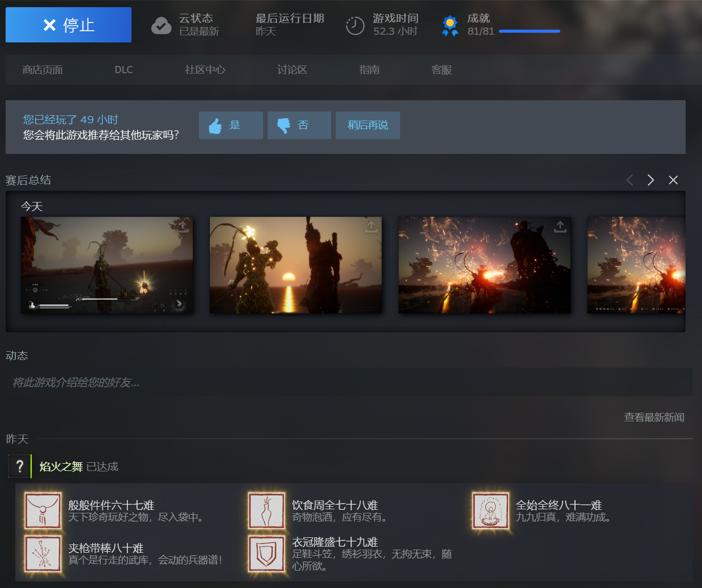Open third screenshot with fire sparks

[485, 265]
